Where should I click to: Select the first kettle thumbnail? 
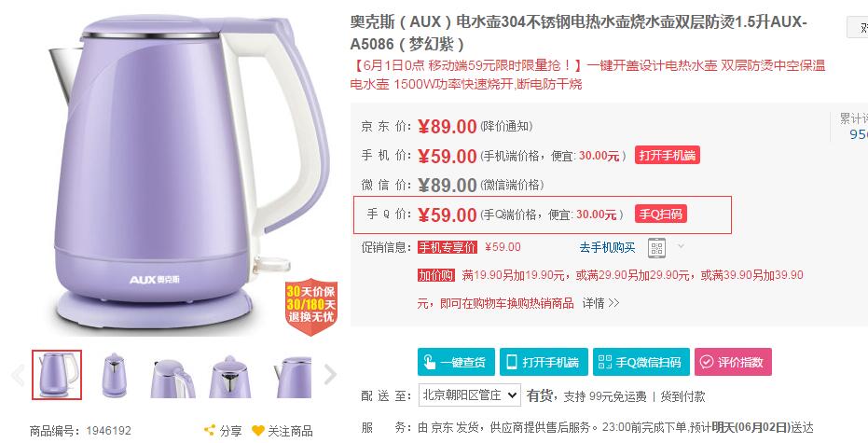(x=57, y=375)
